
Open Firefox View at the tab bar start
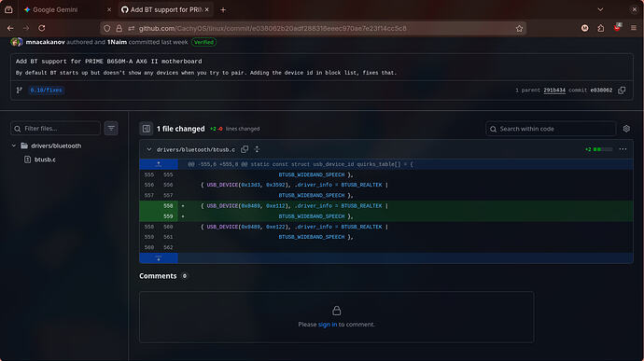click(8, 9)
